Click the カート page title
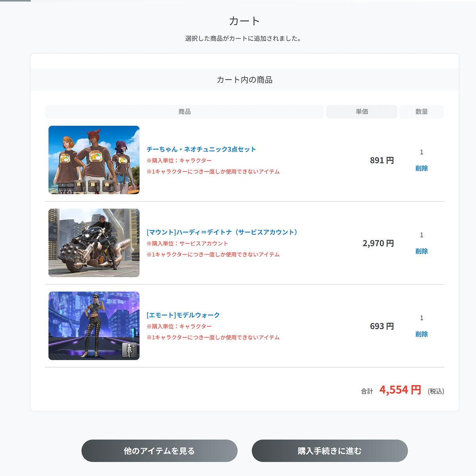476x476 pixels. coord(244,21)
